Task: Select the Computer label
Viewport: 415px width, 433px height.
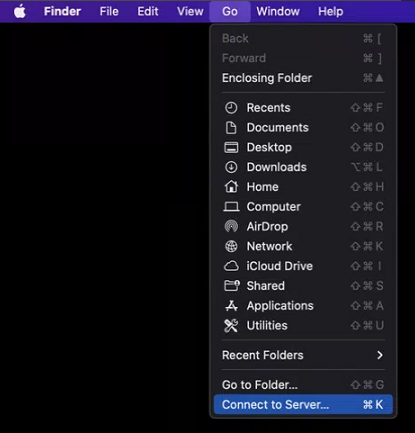Action: coord(274,207)
